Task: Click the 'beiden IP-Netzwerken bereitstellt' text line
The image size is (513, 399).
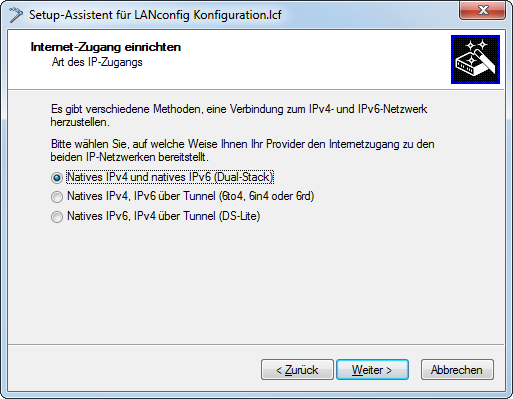Action: (x=129, y=157)
